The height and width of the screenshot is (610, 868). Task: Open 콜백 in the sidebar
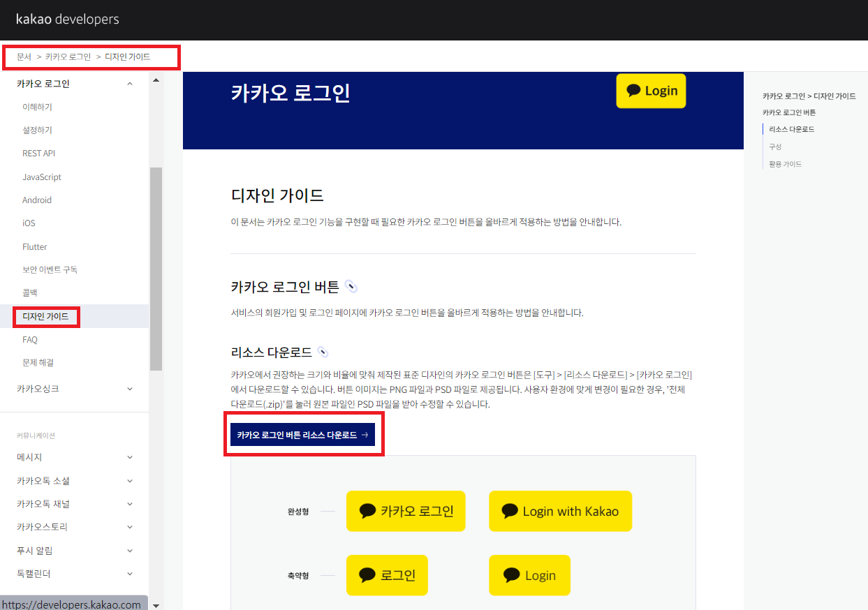click(x=29, y=292)
